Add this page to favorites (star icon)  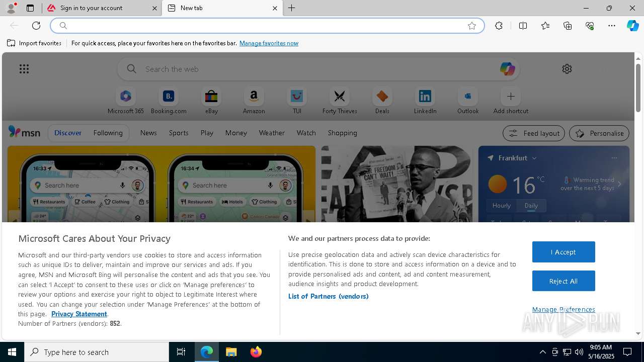click(472, 26)
